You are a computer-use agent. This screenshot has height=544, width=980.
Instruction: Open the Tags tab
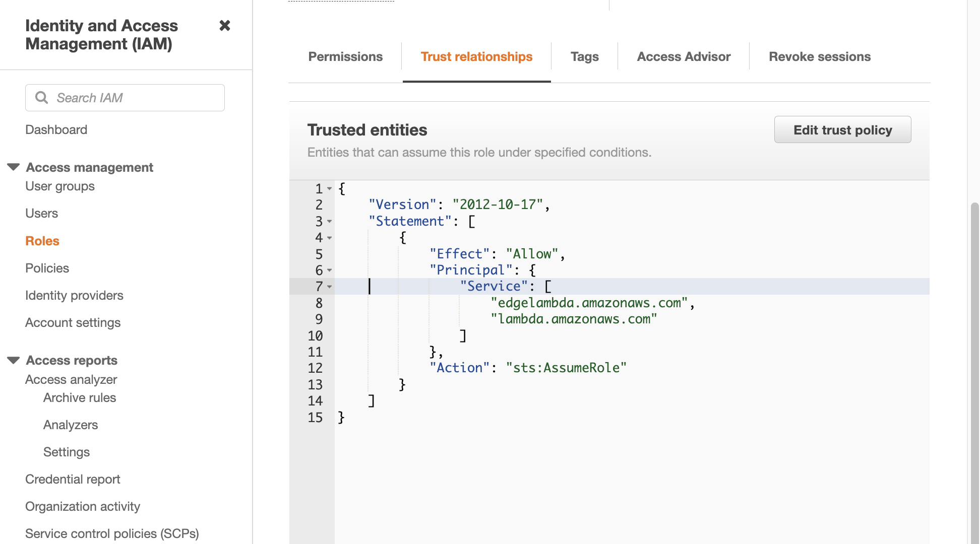584,57
